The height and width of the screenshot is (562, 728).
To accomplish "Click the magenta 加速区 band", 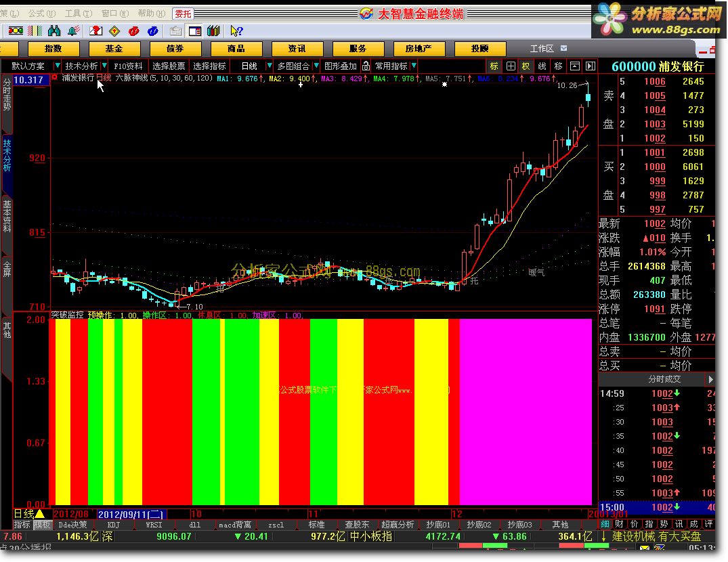I will 526,412.
